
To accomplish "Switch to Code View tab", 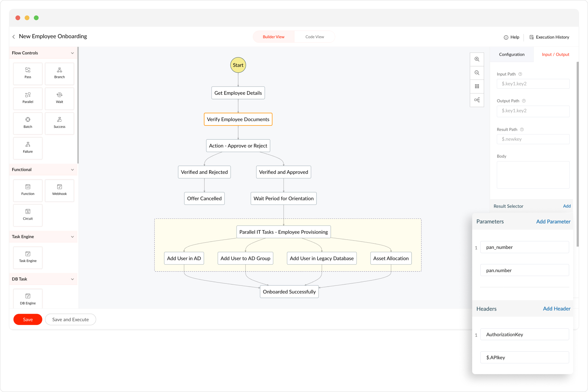I will tap(314, 37).
